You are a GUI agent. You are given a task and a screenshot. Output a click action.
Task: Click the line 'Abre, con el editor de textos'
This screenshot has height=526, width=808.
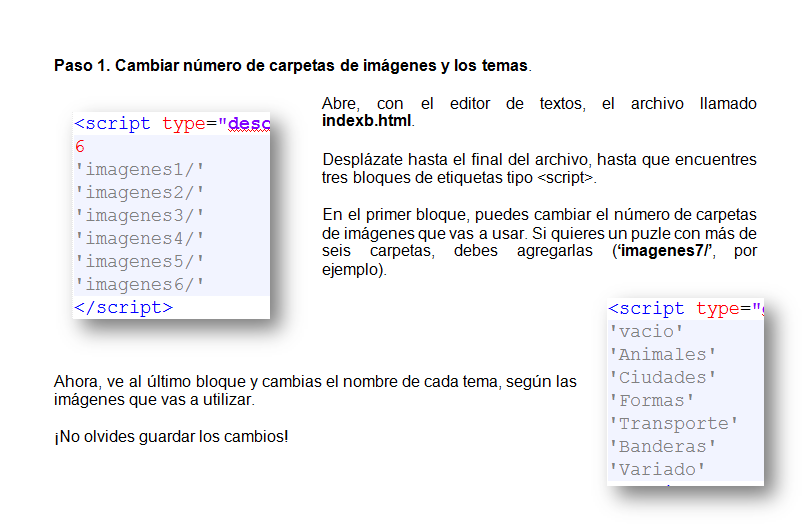[539, 104]
